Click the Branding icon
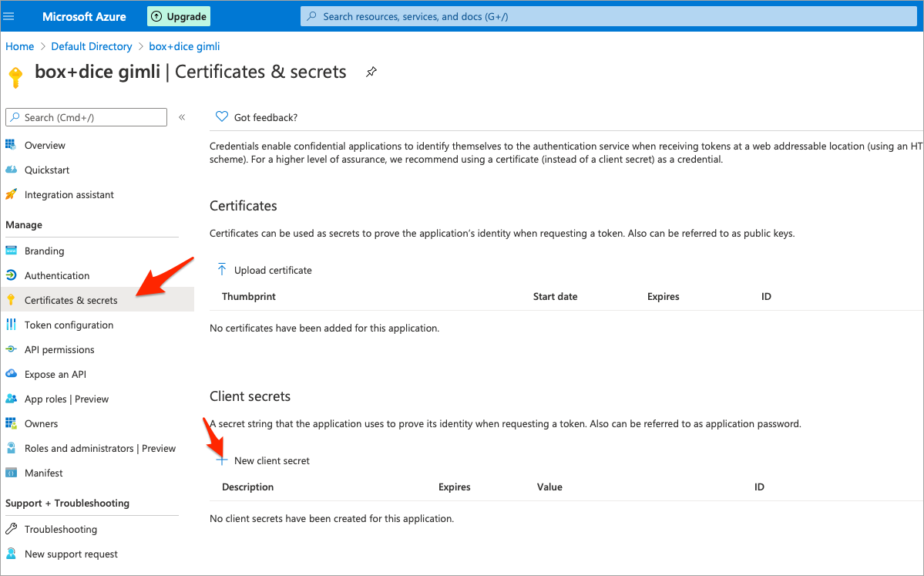 11,251
